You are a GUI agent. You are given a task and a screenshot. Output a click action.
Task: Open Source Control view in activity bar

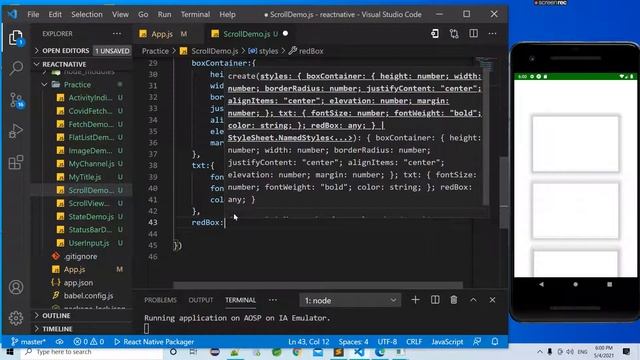pos(16,100)
